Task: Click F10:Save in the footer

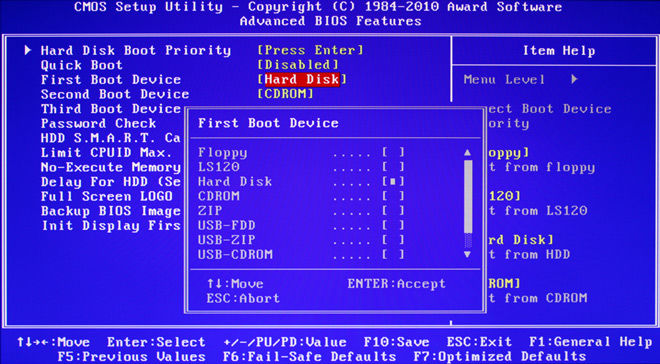Action: pyautogui.click(x=397, y=342)
